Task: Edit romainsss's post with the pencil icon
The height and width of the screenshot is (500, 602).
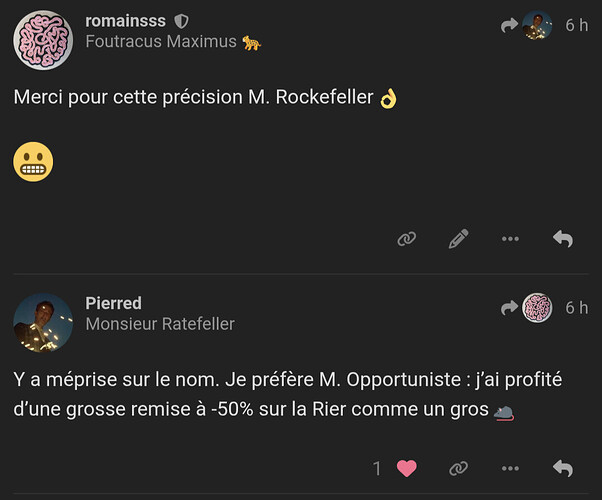Action: (458, 239)
